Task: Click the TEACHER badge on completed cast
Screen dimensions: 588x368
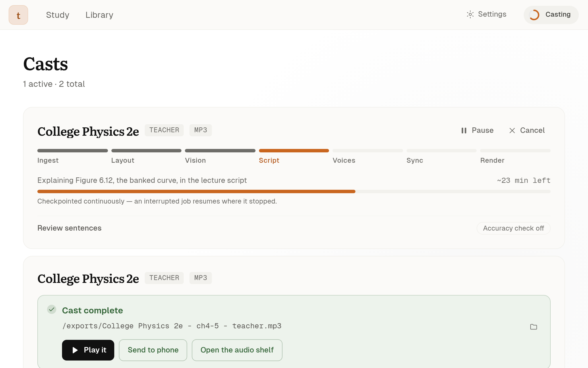Action: click(164, 278)
